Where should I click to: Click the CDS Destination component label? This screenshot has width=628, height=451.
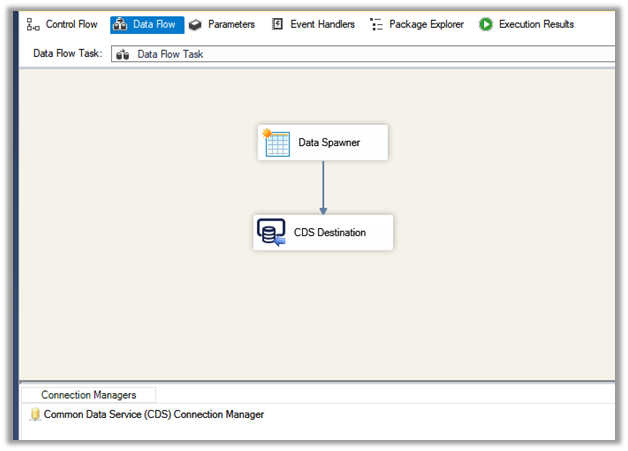[x=329, y=233]
